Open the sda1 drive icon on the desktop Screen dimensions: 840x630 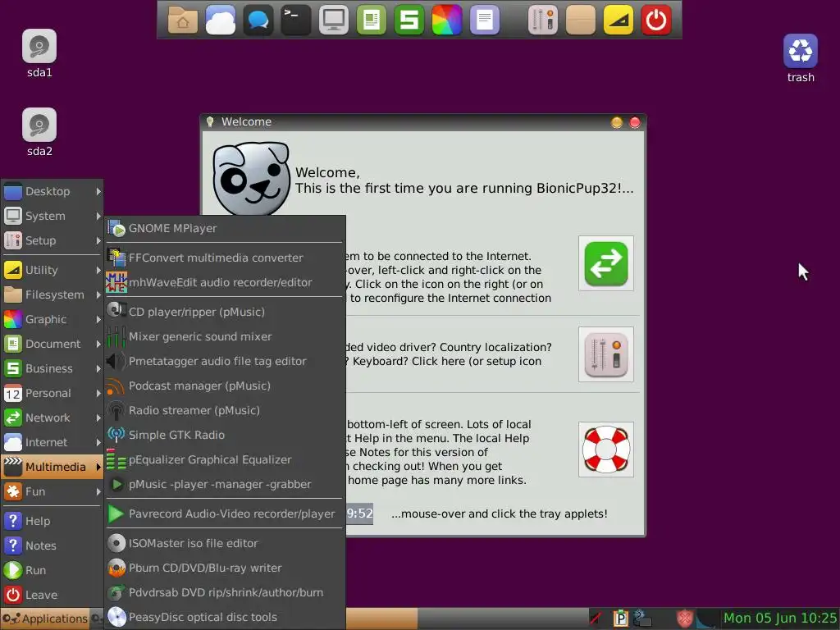click(39, 46)
